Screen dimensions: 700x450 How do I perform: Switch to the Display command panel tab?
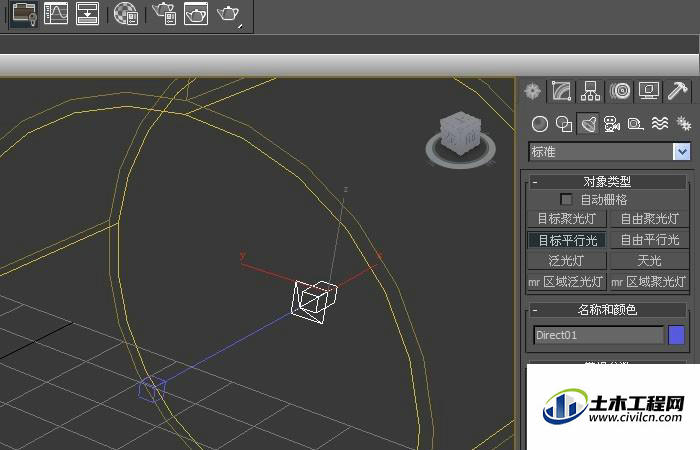click(x=649, y=91)
